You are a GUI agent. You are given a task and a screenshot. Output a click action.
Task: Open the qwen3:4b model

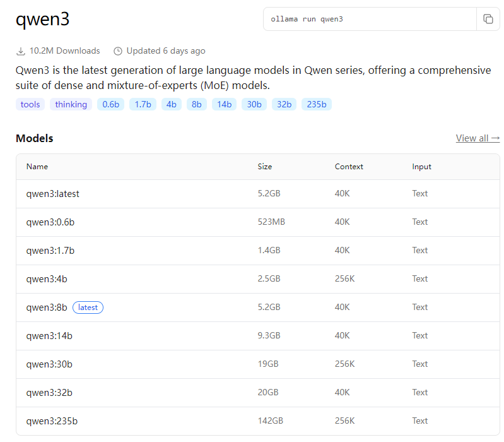pos(47,279)
